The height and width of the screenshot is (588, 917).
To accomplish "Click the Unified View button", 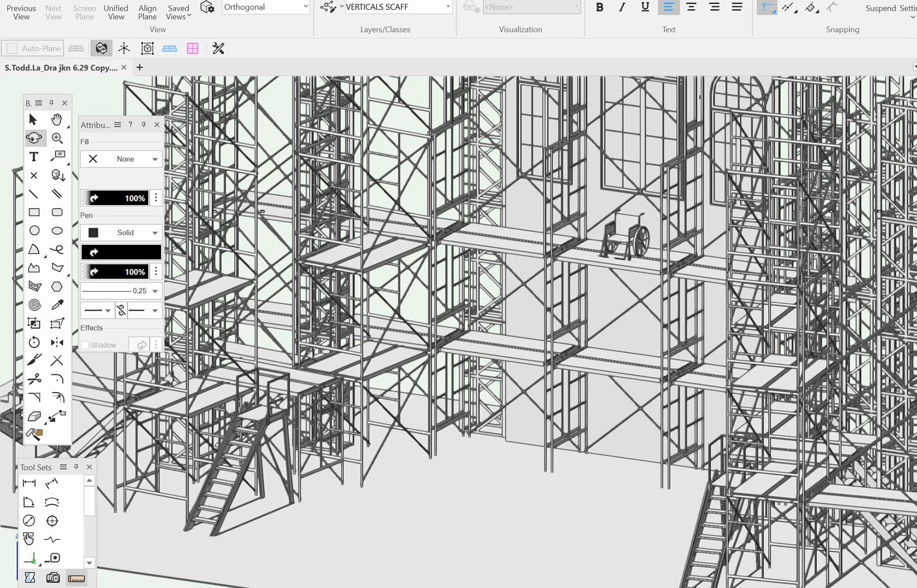I will click(116, 12).
